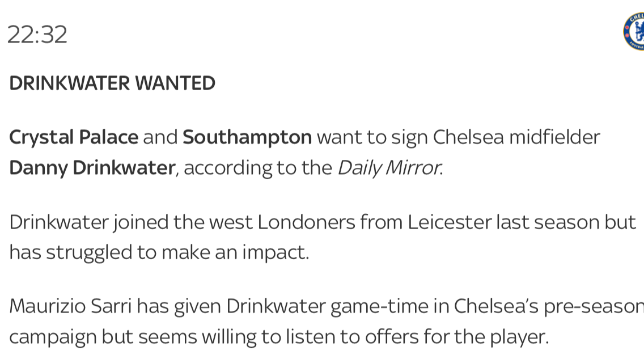Open the DRINKWATER WANTED headline
Screen dimensions: 644x363
pyautogui.click(x=112, y=83)
